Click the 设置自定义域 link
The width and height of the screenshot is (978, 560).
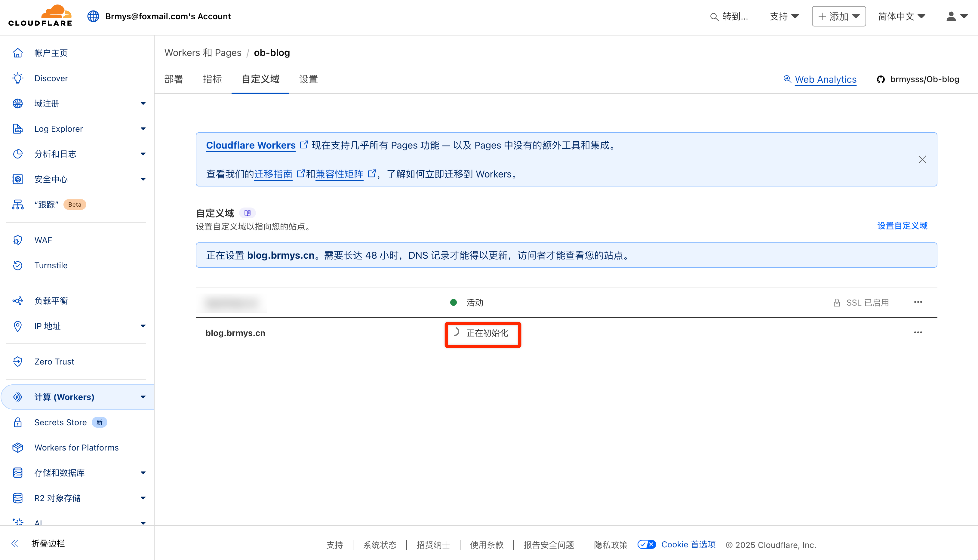pyautogui.click(x=902, y=226)
